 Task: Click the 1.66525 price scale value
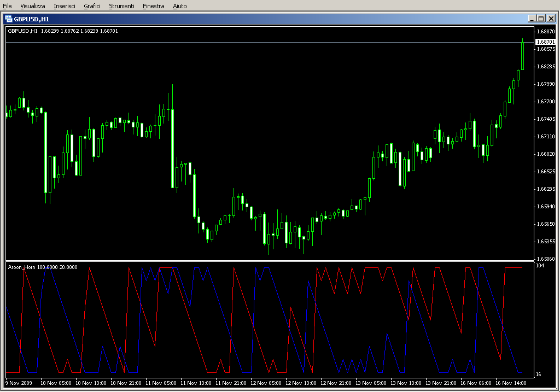[x=546, y=171]
